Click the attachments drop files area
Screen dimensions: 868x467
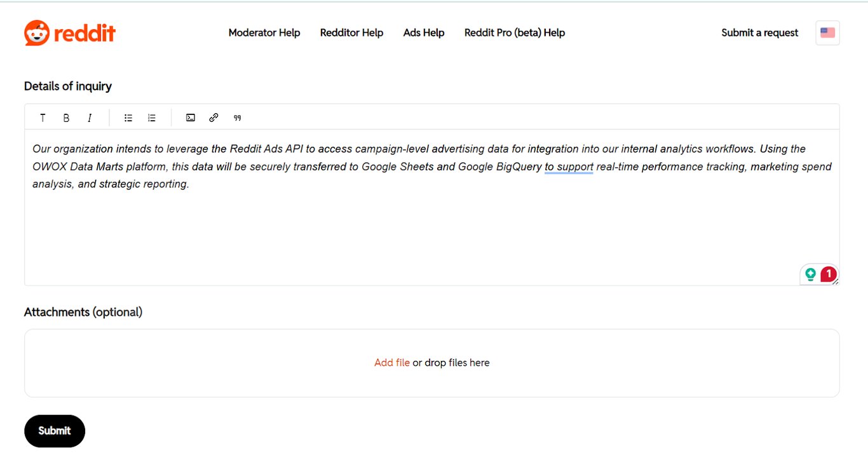click(431, 363)
